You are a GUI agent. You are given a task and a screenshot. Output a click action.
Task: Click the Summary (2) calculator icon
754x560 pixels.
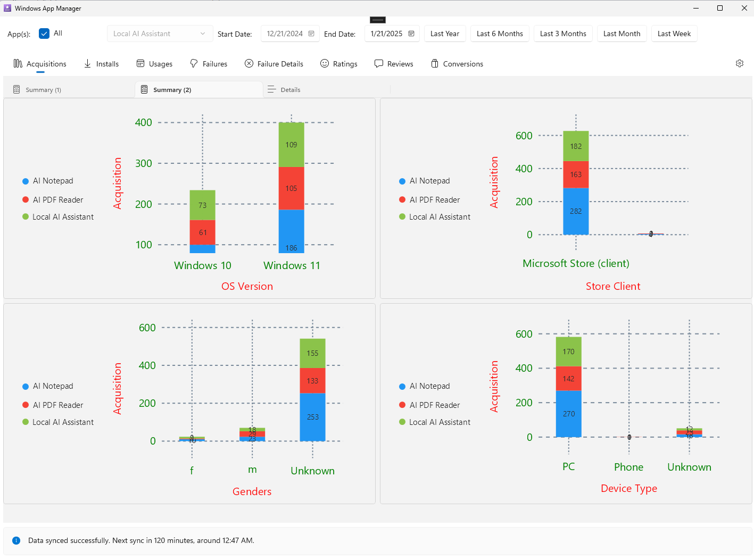click(x=144, y=89)
